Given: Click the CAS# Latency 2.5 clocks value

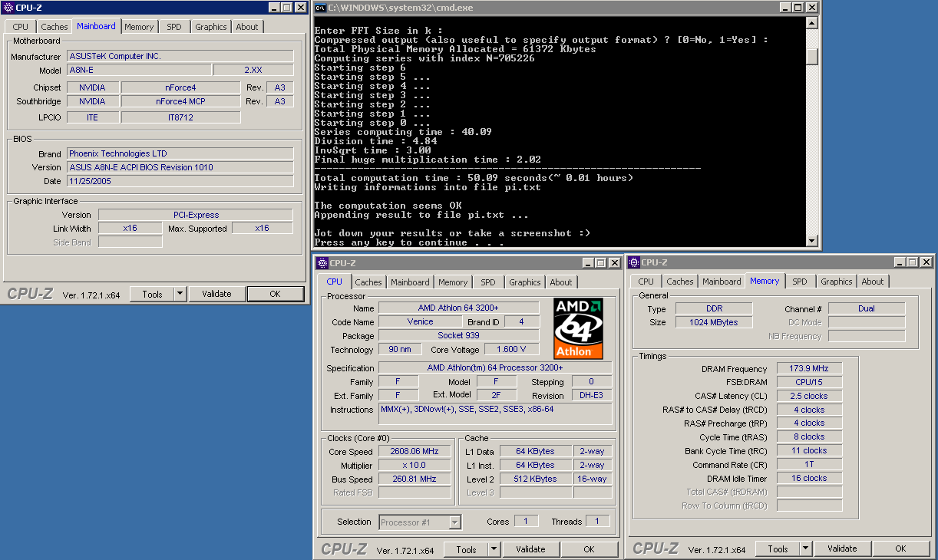Looking at the screenshot, I should 809,396.
